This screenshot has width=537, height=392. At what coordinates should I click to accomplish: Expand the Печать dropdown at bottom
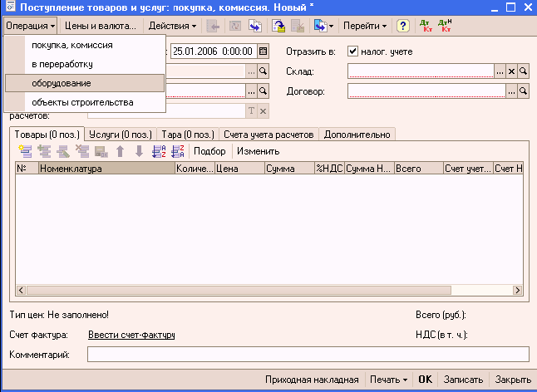(x=389, y=379)
